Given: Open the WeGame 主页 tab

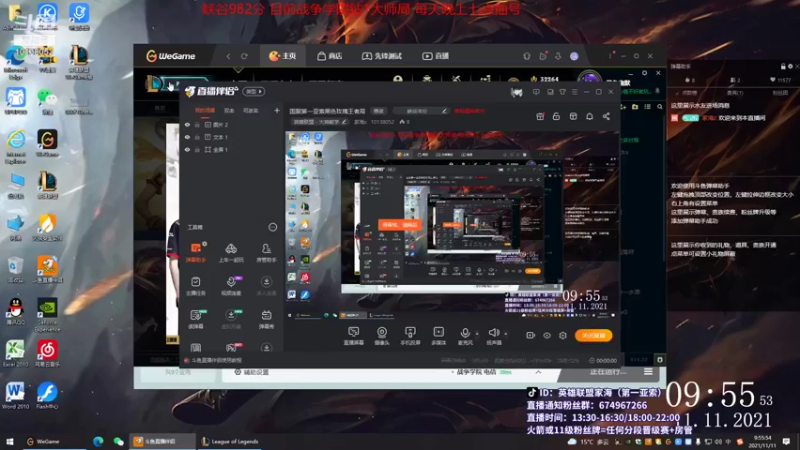Looking at the screenshot, I should point(282,56).
